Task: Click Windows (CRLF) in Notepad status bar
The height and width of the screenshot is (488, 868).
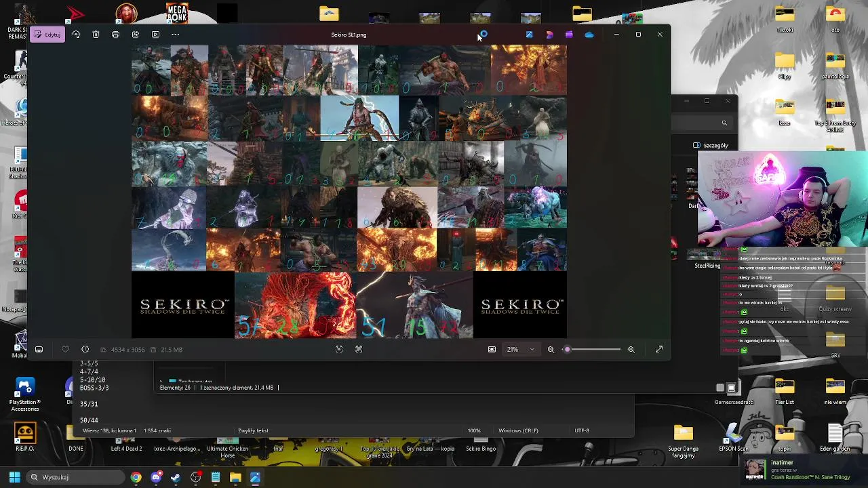Action: tap(518, 430)
